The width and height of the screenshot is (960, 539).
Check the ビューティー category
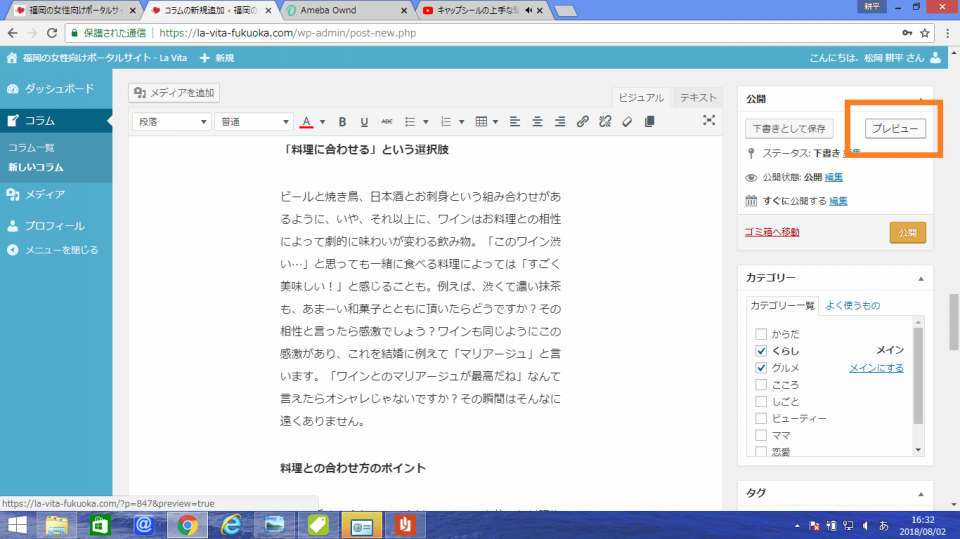(761, 418)
